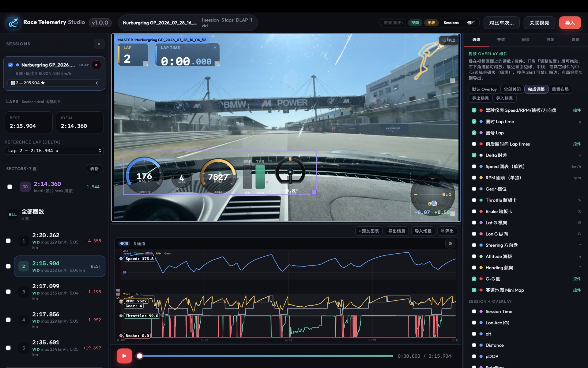
Task: Toggle the Sessions view pill
Action: tap(451, 23)
